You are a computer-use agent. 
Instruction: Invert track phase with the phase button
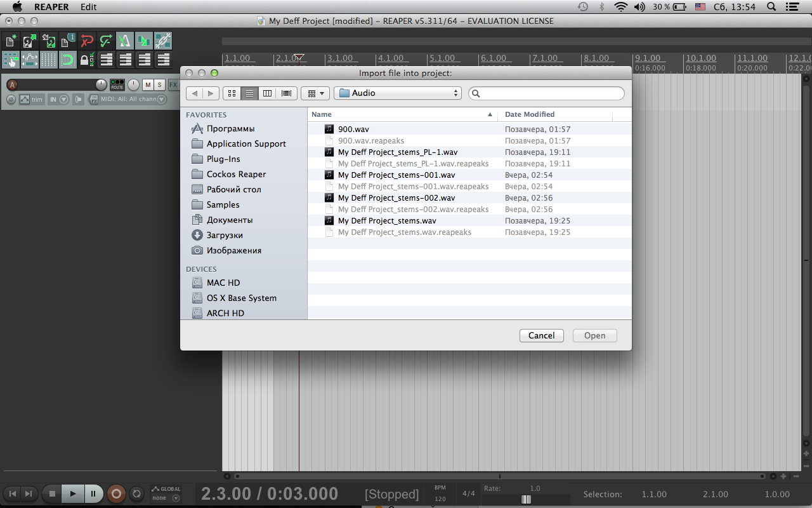[11, 99]
